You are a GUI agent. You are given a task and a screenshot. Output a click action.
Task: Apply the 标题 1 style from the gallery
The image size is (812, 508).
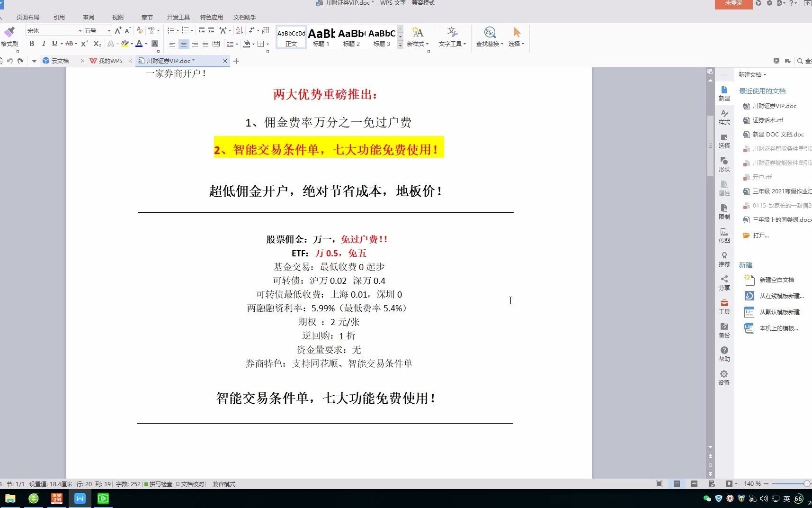pyautogui.click(x=321, y=37)
